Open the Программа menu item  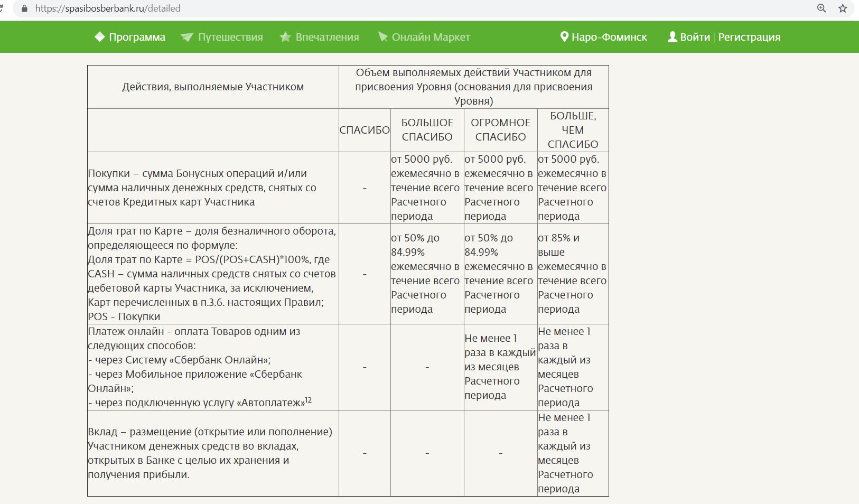[x=137, y=37]
